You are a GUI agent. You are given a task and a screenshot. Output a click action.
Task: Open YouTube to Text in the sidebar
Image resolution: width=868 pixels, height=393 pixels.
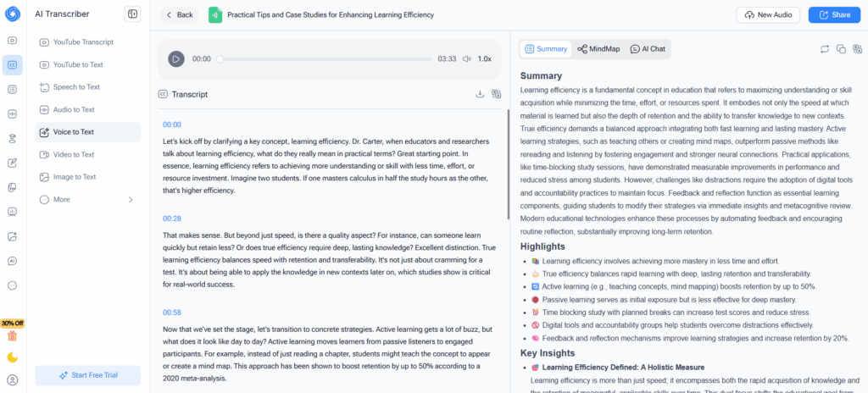[87, 64]
